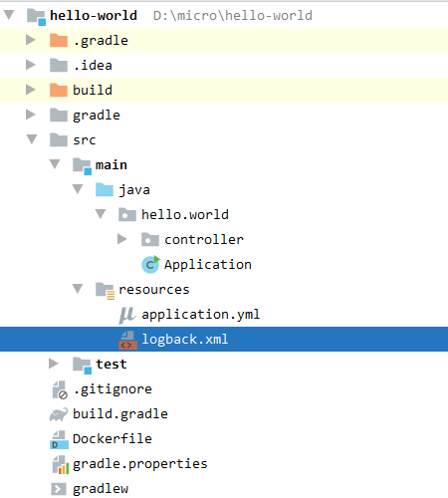Open the Dockerfile file name

pyautogui.click(x=112, y=438)
